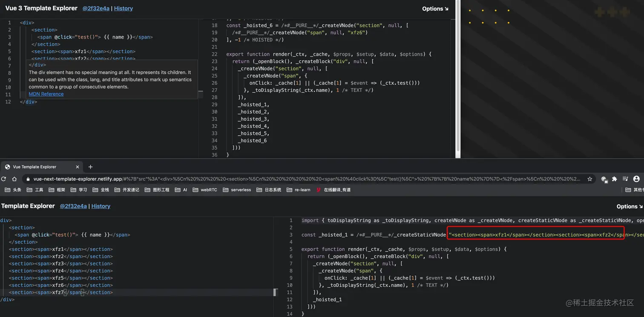Open the 框架 bookmarks folder
This screenshot has height=317, width=644.
pyautogui.click(x=57, y=190)
